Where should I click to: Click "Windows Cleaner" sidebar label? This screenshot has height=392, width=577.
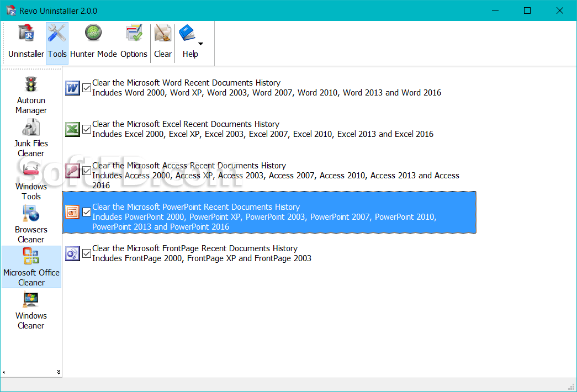[x=31, y=321]
